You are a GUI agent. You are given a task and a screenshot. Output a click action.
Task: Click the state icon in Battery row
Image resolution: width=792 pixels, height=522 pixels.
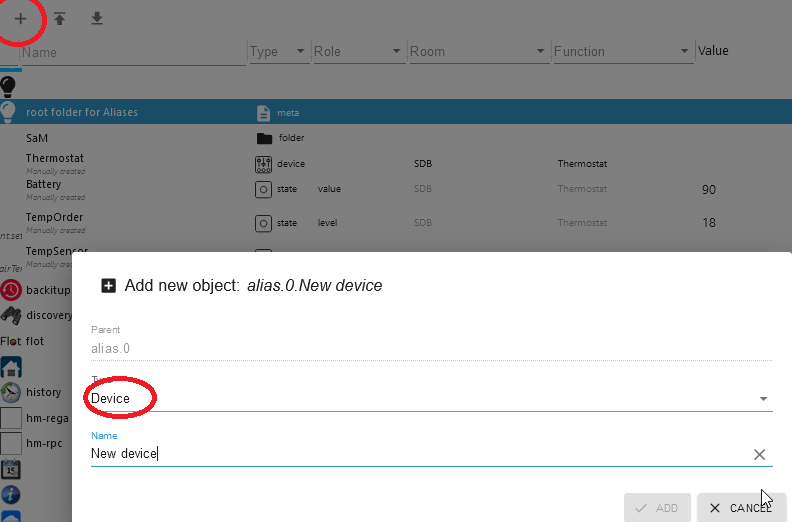pos(264,189)
